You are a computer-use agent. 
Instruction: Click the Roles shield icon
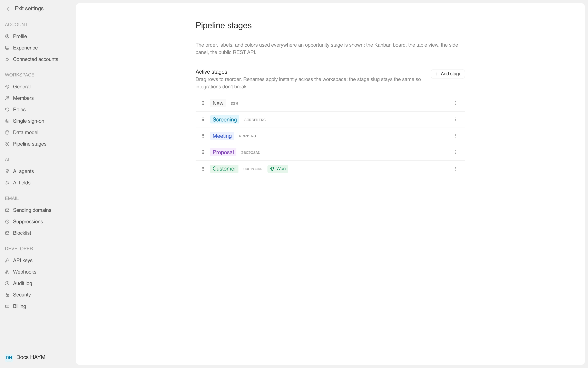pyautogui.click(x=7, y=110)
